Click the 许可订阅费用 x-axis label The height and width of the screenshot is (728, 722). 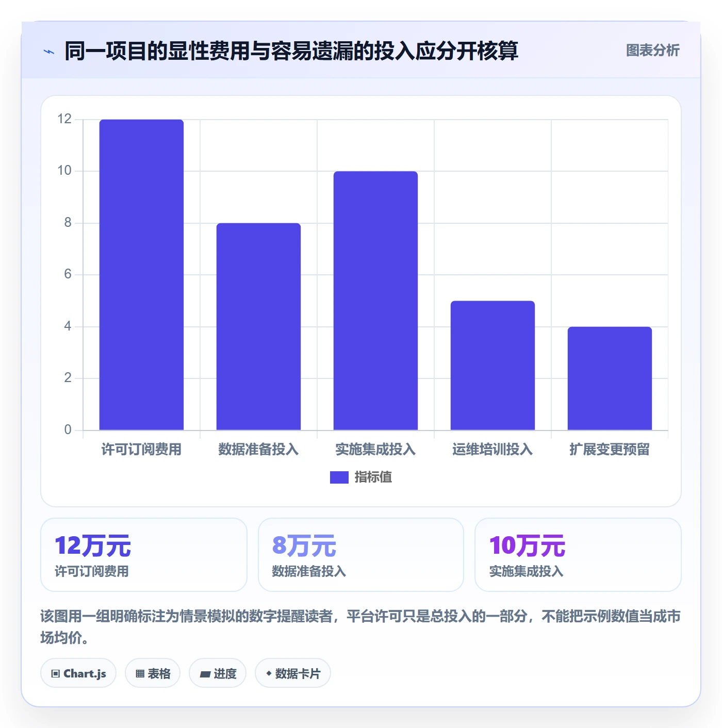coord(141,450)
